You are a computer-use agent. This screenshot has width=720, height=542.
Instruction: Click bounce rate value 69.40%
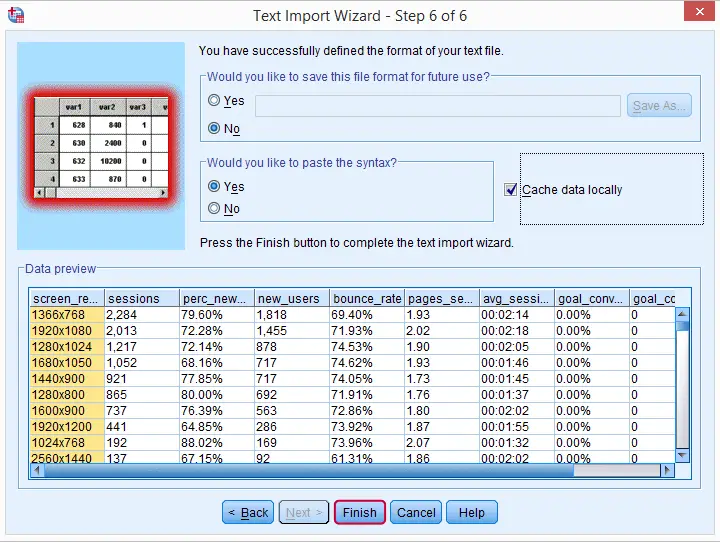[x=367, y=315]
